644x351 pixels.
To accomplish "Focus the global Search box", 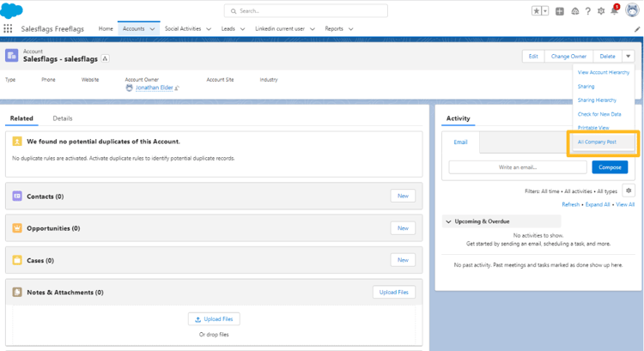I will [x=306, y=11].
